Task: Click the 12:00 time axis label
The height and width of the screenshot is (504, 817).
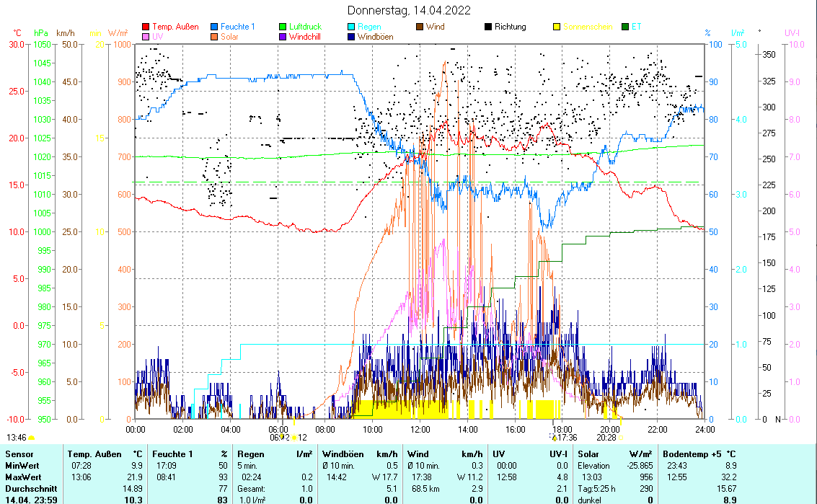Action: 420,429
